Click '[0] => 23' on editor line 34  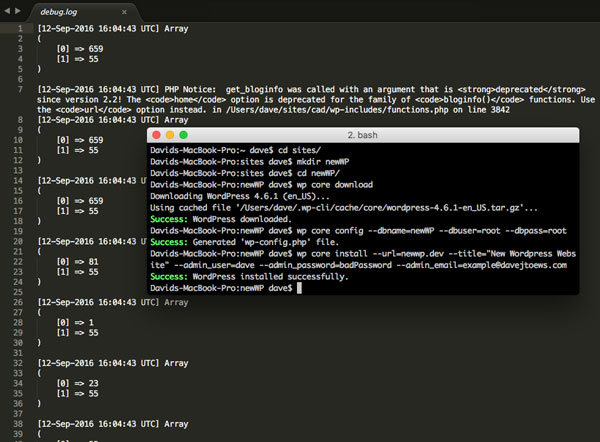(x=78, y=383)
